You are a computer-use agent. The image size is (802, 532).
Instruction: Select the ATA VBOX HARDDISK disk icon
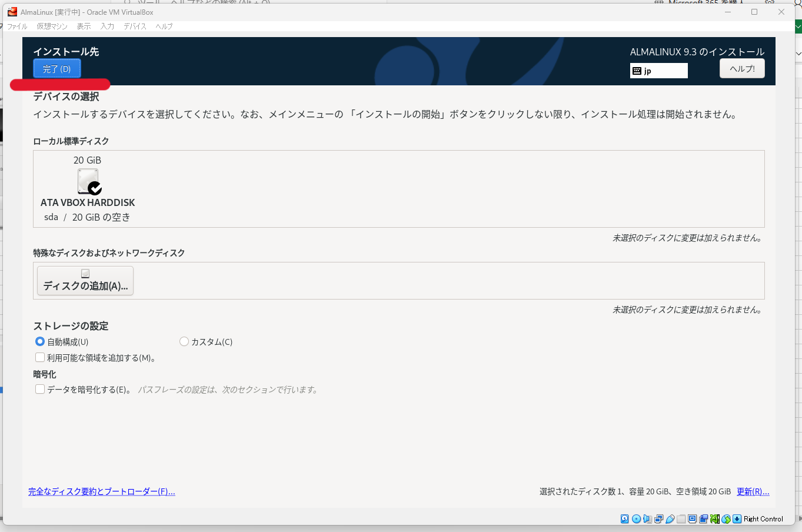tap(88, 181)
